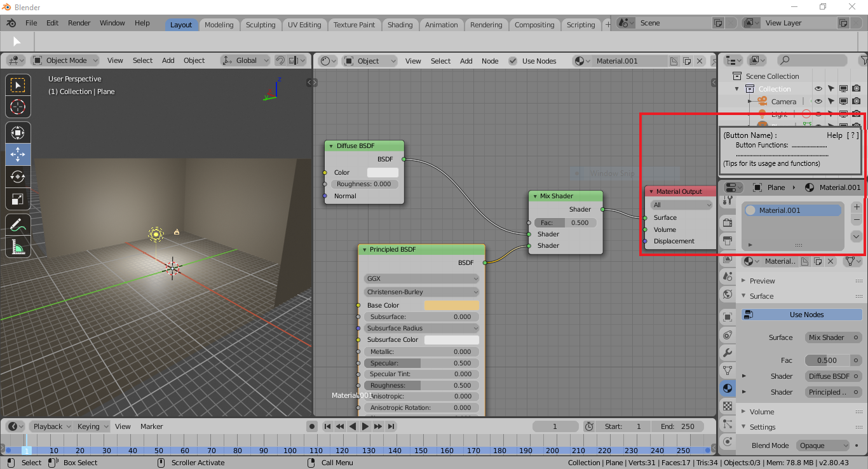Image resolution: width=868 pixels, height=469 pixels.
Task: Collapse the Collection tree in outliner
Action: coord(737,89)
